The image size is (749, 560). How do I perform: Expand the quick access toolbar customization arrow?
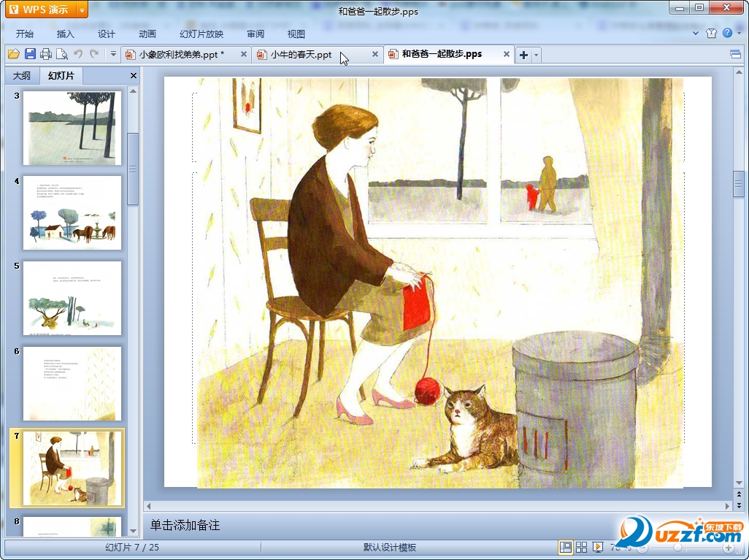coord(113,54)
